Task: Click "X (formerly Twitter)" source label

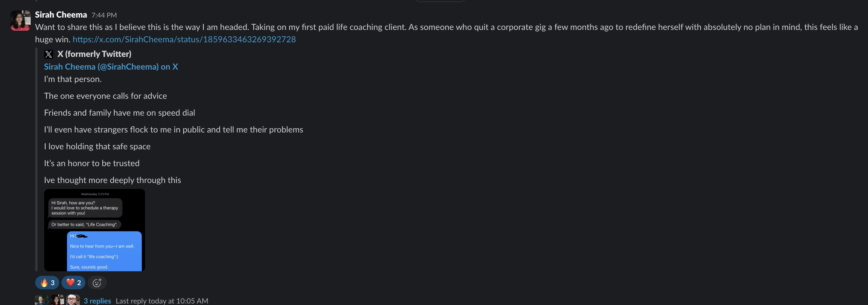Action: (x=94, y=54)
